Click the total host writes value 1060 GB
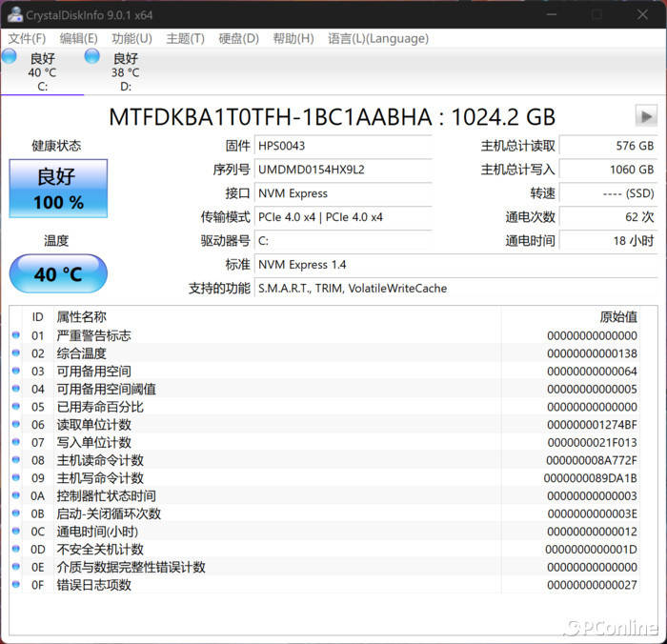This screenshot has height=644, width=667. (x=608, y=170)
